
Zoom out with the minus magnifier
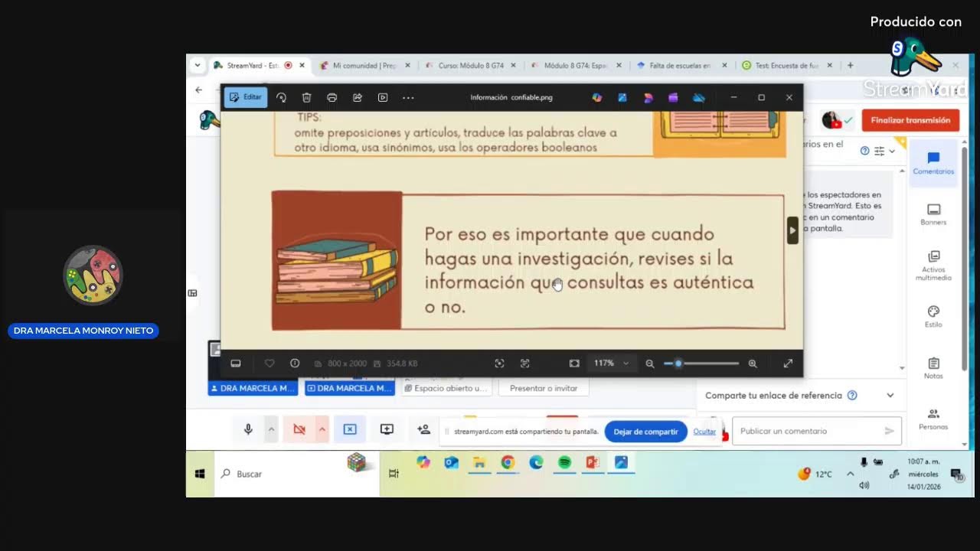click(x=650, y=364)
